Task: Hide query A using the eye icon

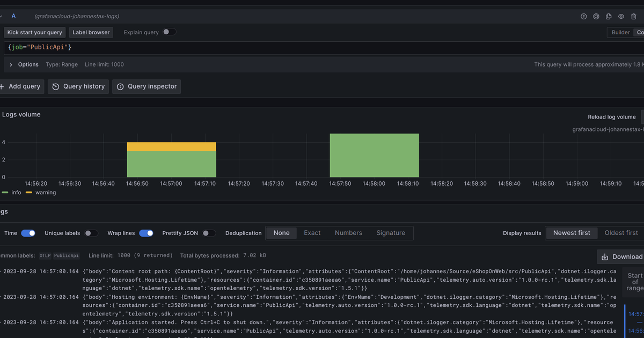Action: [621, 17]
